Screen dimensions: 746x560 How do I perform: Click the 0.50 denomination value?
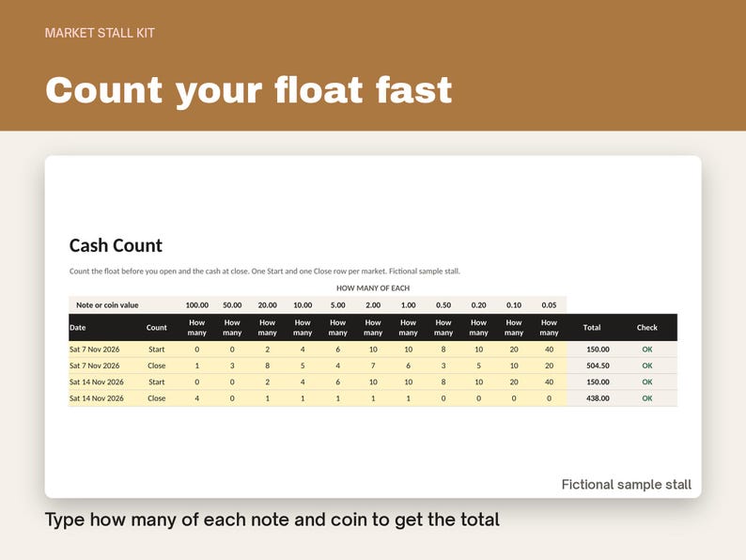click(x=443, y=305)
